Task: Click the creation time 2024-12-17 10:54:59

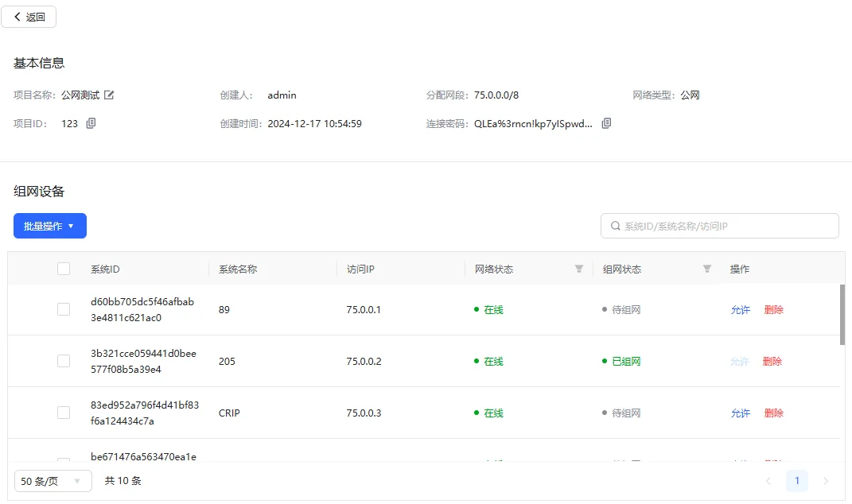Action: pyautogui.click(x=314, y=124)
